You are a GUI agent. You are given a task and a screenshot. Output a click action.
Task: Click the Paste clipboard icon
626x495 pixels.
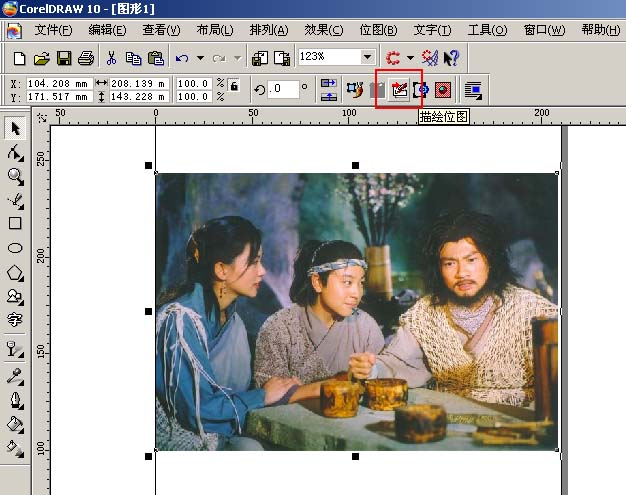156,58
